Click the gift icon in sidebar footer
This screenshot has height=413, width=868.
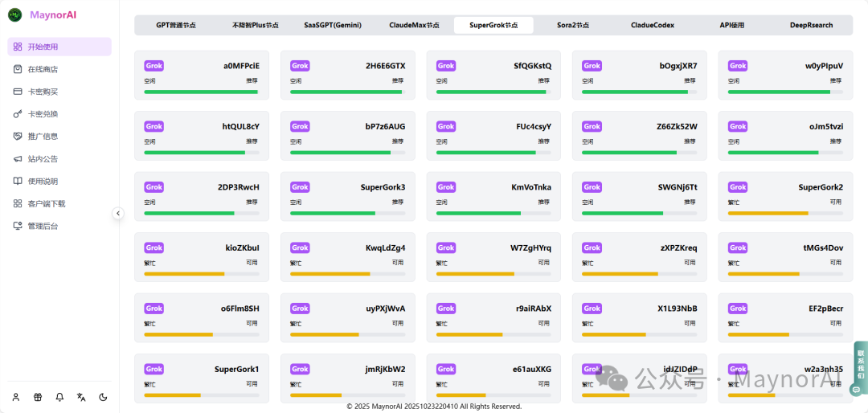pyautogui.click(x=38, y=397)
